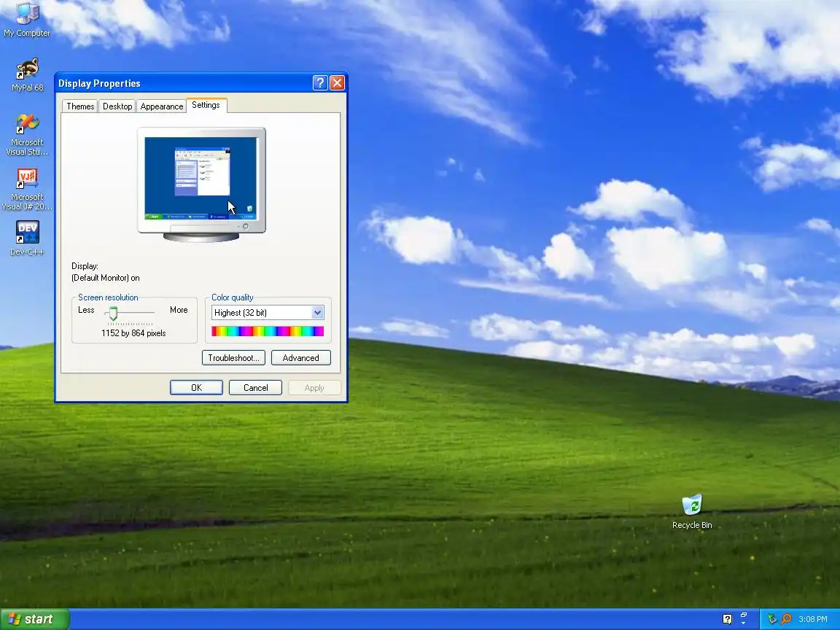Select the Dev-C++ desktop shortcut

27,238
